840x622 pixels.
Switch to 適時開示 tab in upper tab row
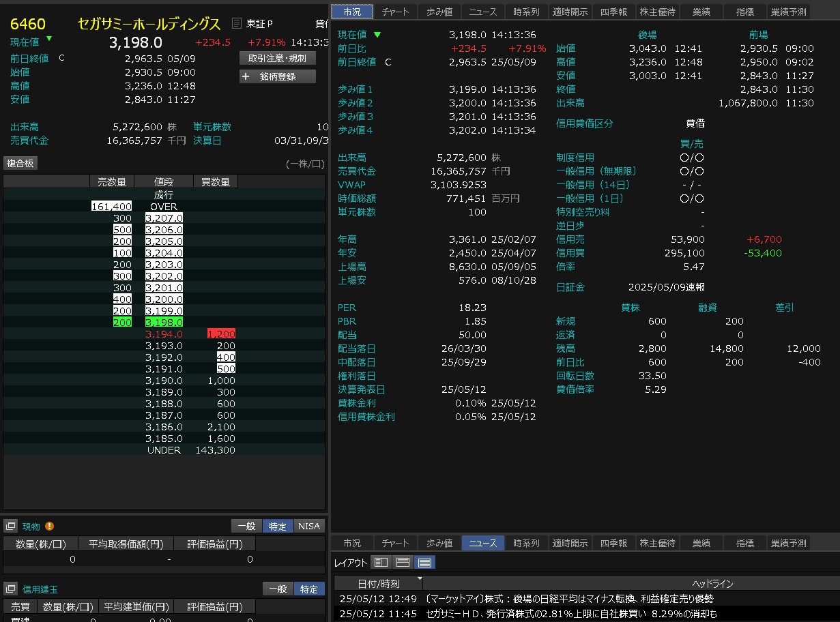[570, 12]
